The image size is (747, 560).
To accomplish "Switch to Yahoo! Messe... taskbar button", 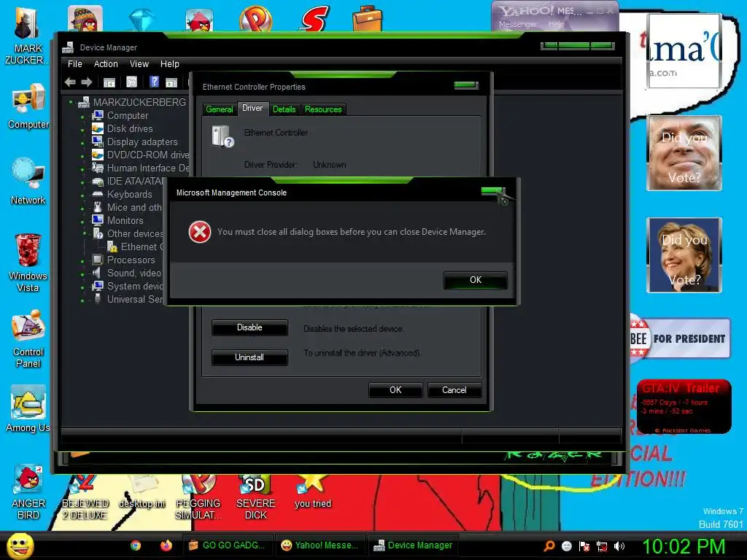I will pos(320,545).
